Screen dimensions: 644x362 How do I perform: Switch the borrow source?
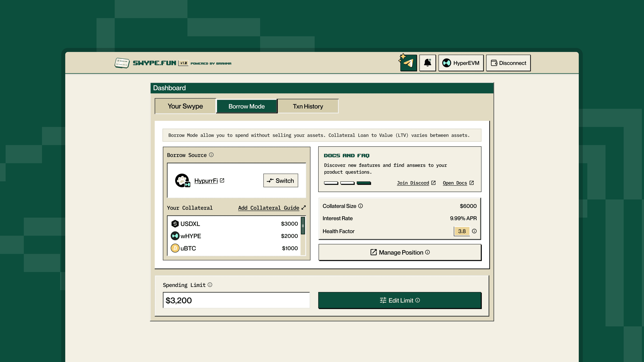[280, 180]
